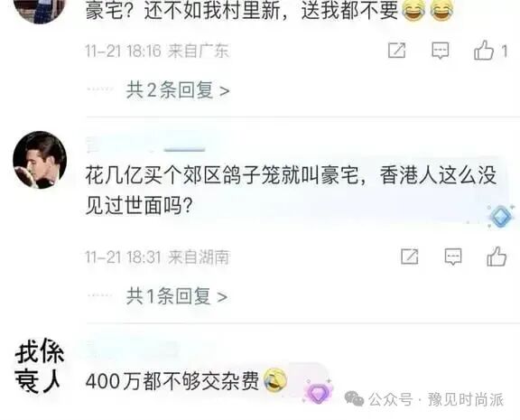This screenshot has height=420, width=520.
Task: Open the profile with man's portrait avatar
Action: 40,160
